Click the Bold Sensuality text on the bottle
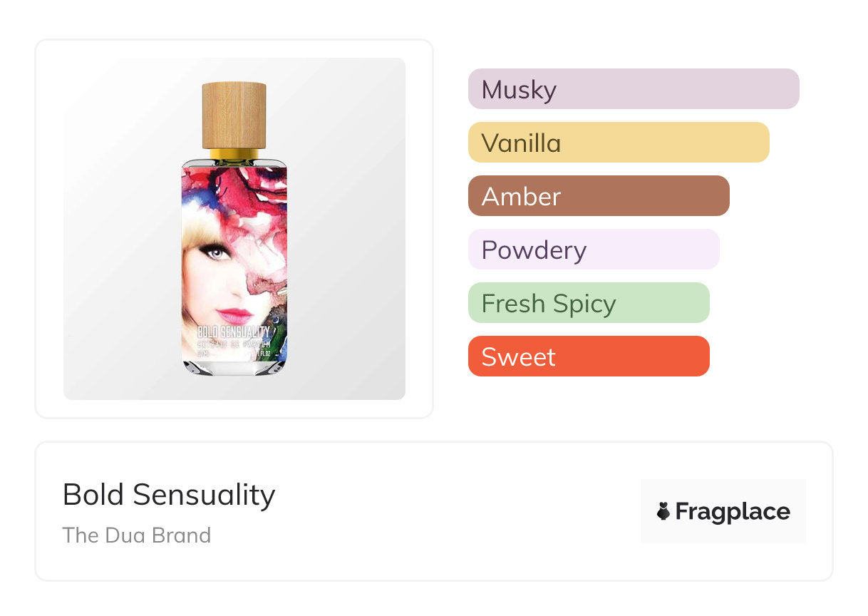Image resolution: width=868 pixels, height=616 pixels. tap(233, 331)
